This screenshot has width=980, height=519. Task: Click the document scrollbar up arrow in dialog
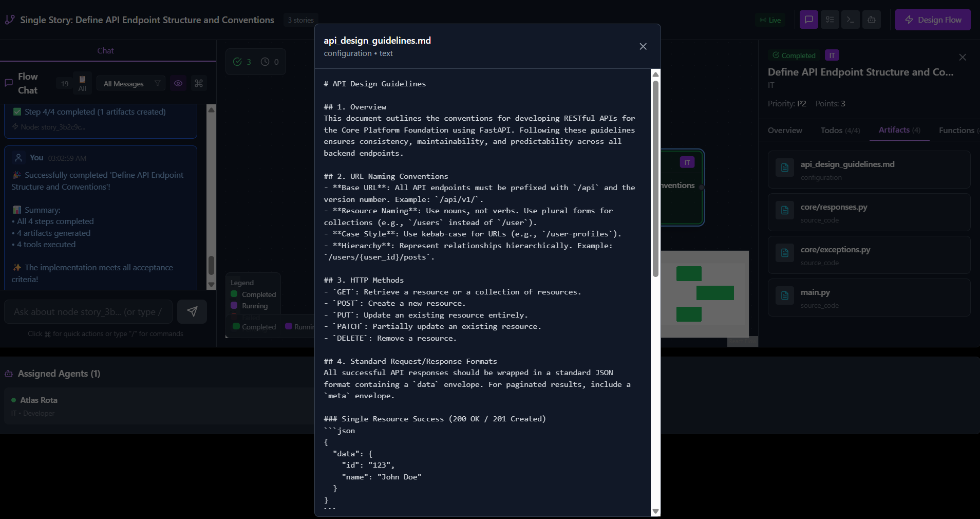pyautogui.click(x=655, y=74)
